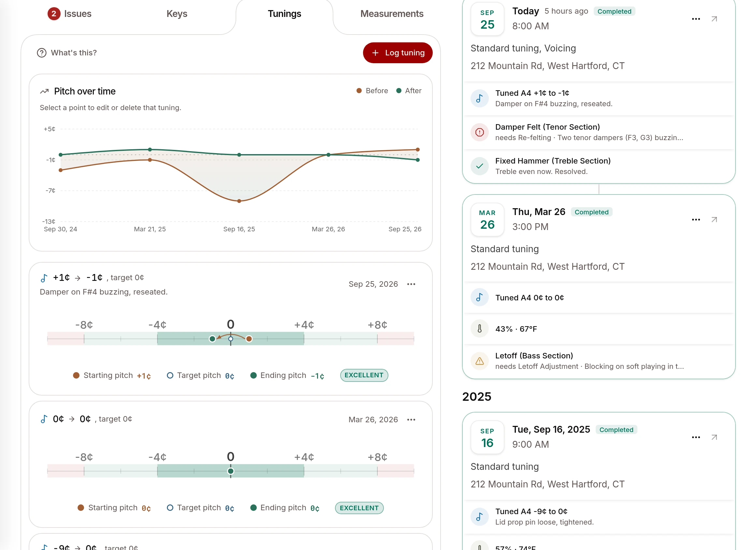
Task: Click the question mark help icon
Action: click(42, 53)
